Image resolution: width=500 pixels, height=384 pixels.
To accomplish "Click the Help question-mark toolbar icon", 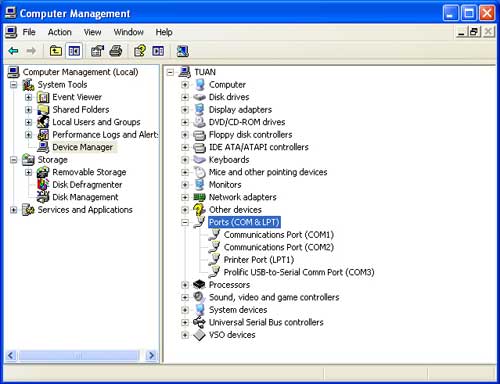I will pyautogui.click(x=140, y=51).
